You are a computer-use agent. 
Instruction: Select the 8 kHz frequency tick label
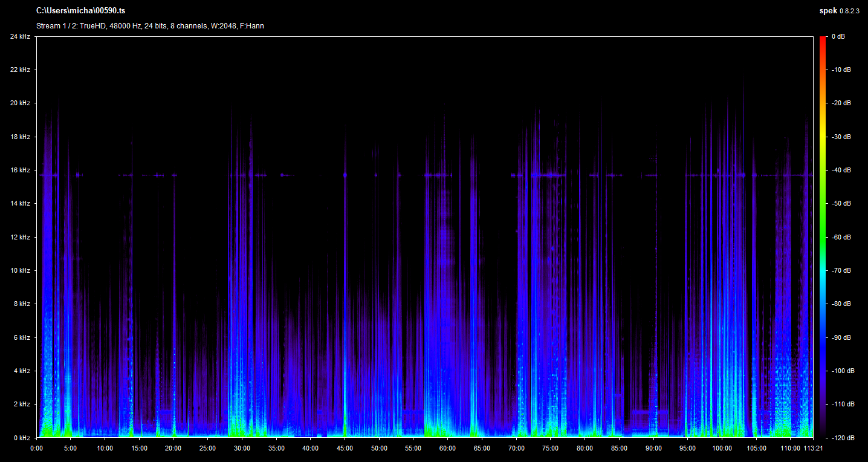coord(21,304)
